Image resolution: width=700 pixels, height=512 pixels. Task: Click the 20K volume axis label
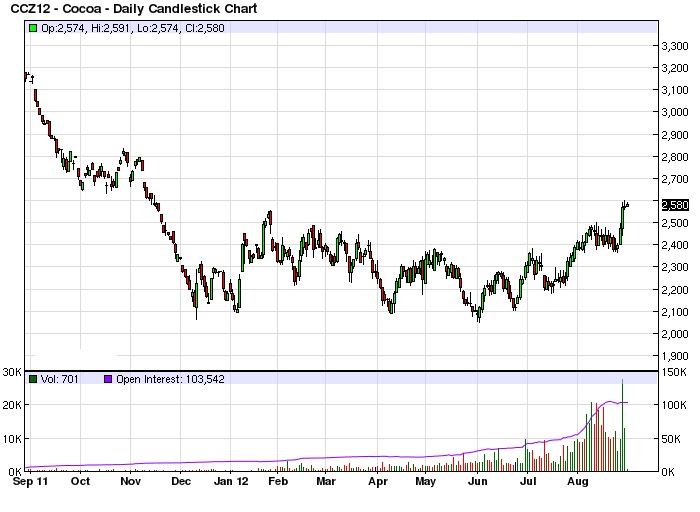click(12, 405)
